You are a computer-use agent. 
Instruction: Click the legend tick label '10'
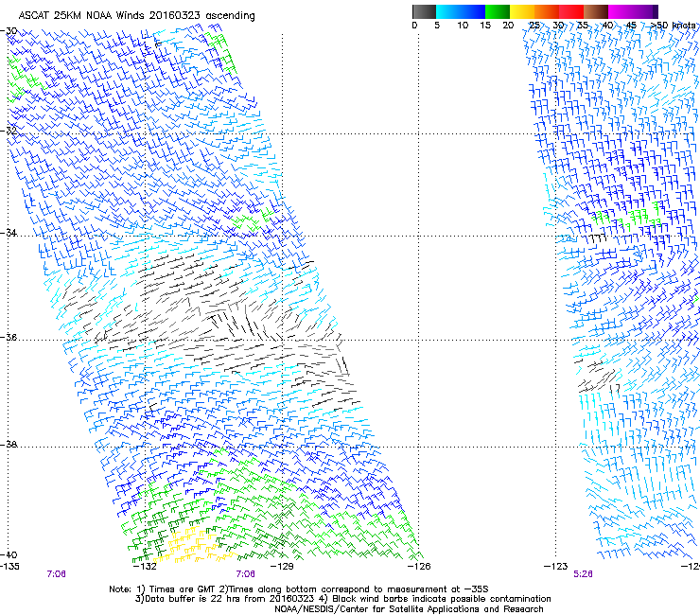coord(463,26)
